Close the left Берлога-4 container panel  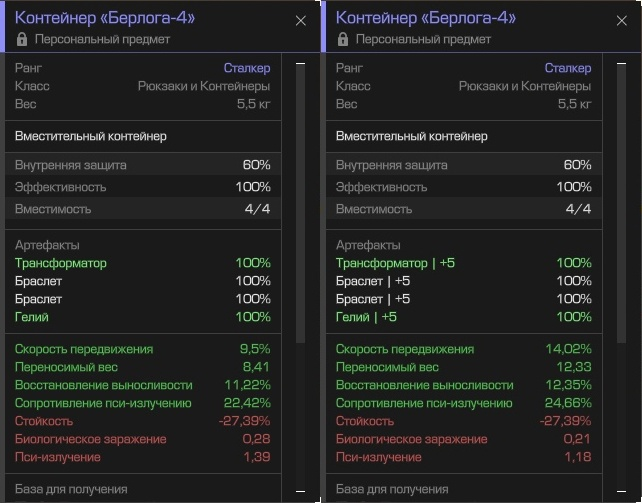(301, 20)
